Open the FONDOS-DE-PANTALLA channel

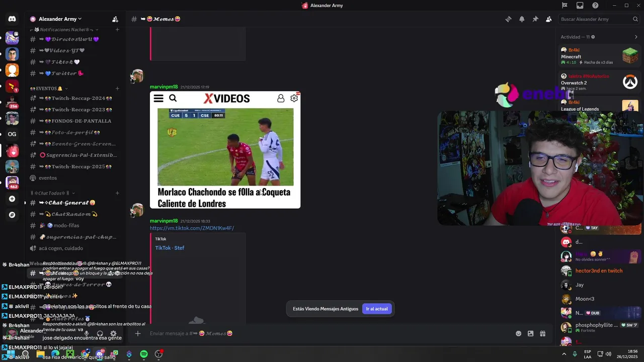click(73, 121)
